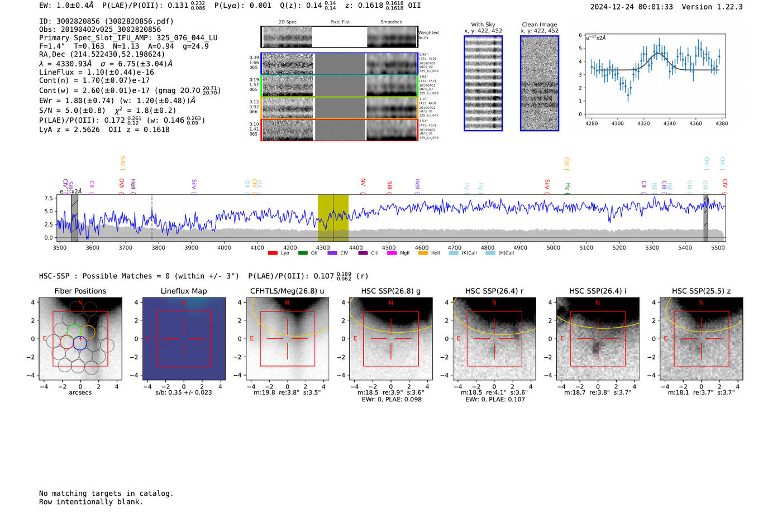Click the orange fiber circle in Fiber Positions

[88, 332]
